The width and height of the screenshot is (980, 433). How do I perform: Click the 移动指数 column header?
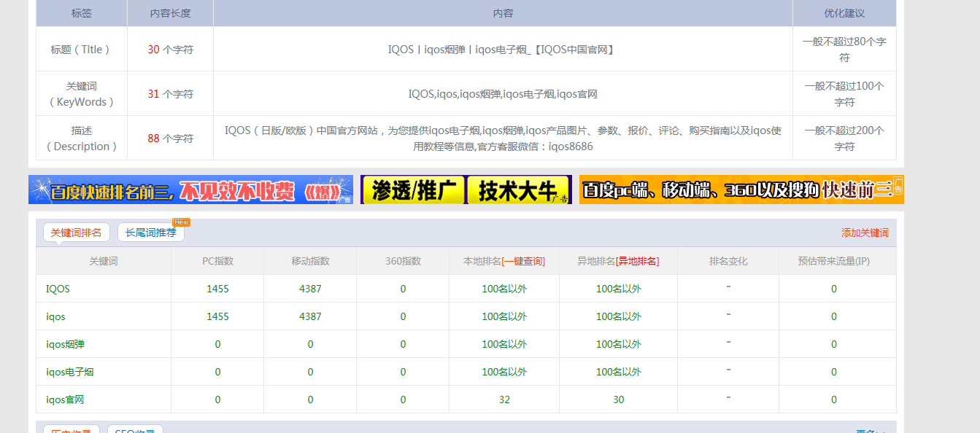click(310, 261)
